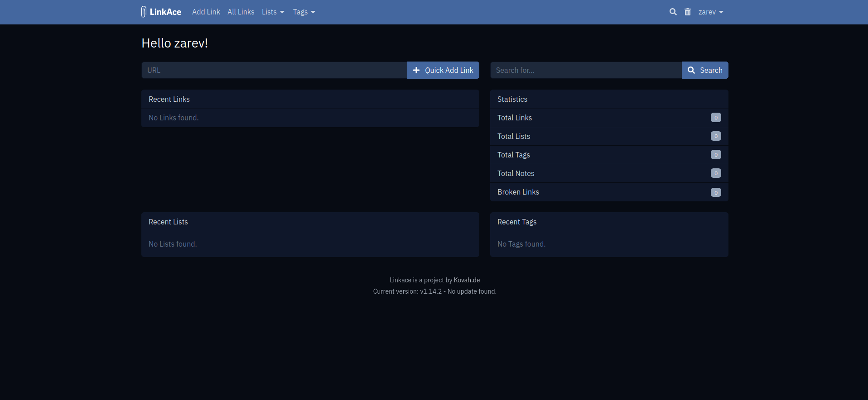Image resolution: width=868 pixels, height=400 pixels.
Task: Open the zarev user dropdown
Action: click(711, 12)
